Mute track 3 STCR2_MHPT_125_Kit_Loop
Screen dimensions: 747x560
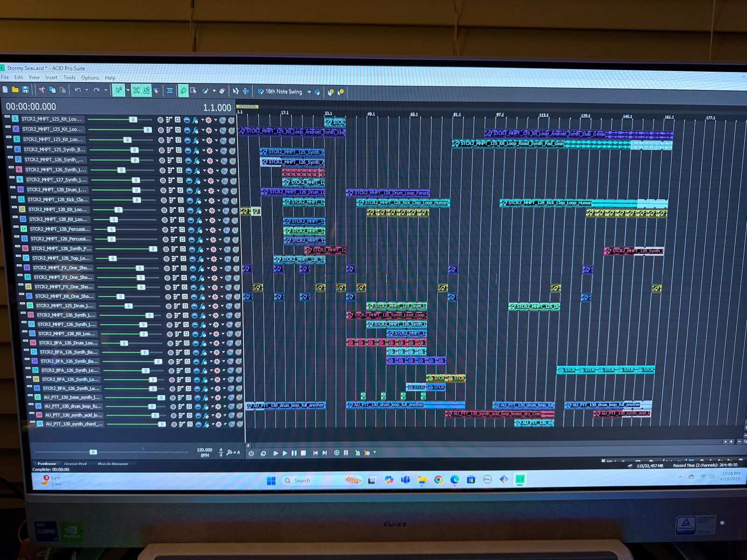pos(223,120)
